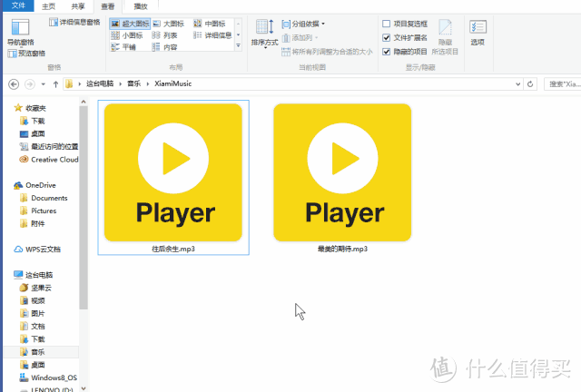The image size is (581, 392).
Task: Expand the layout gallery more arrow
Action: pyautogui.click(x=238, y=46)
